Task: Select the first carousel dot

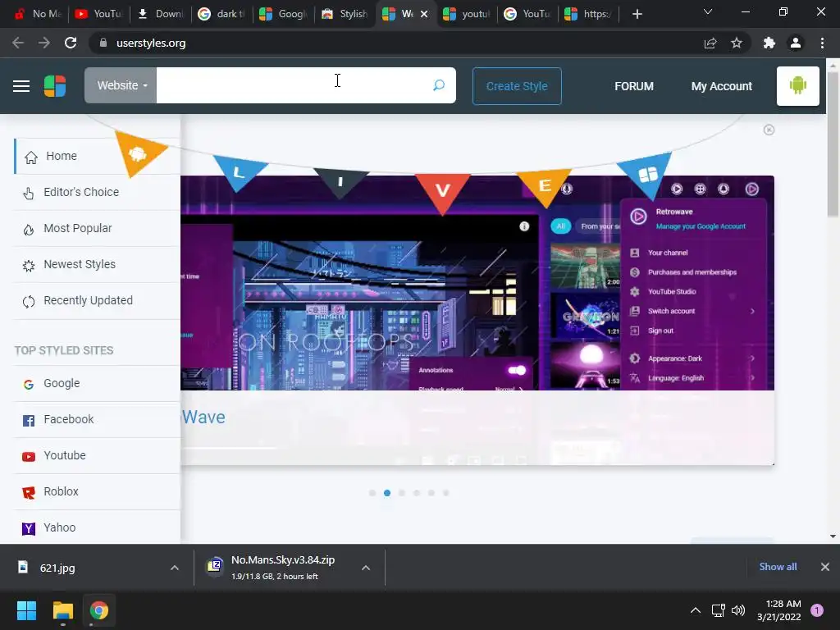Action: [372, 493]
